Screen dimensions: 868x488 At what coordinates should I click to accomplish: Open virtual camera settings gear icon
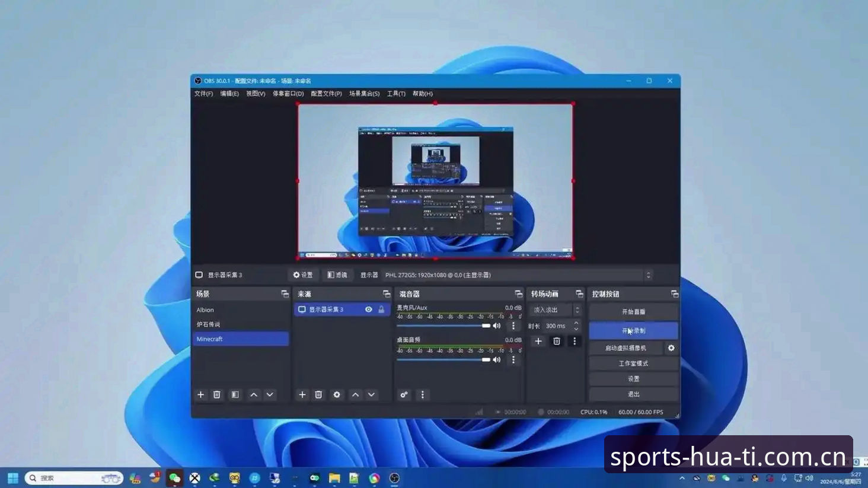pos(671,348)
